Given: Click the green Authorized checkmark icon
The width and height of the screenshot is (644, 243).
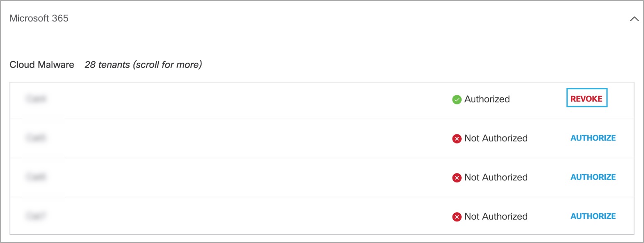Looking at the screenshot, I should pyautogui.click(x=457, y=100).
